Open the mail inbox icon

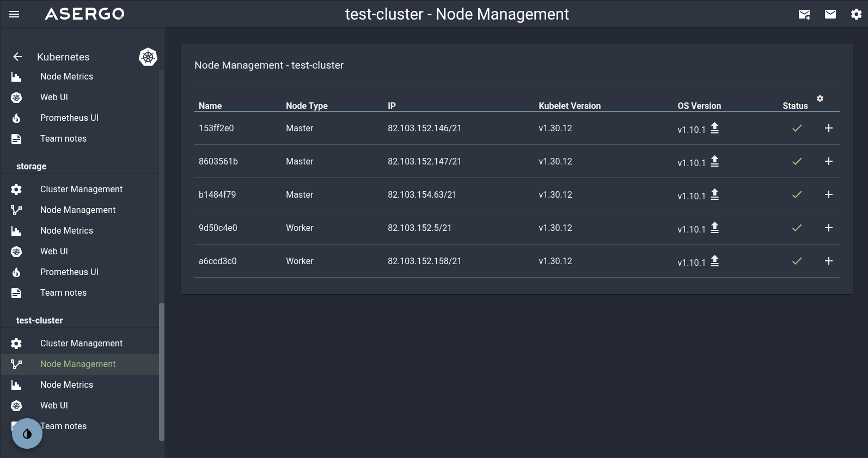tap(830, 14)
